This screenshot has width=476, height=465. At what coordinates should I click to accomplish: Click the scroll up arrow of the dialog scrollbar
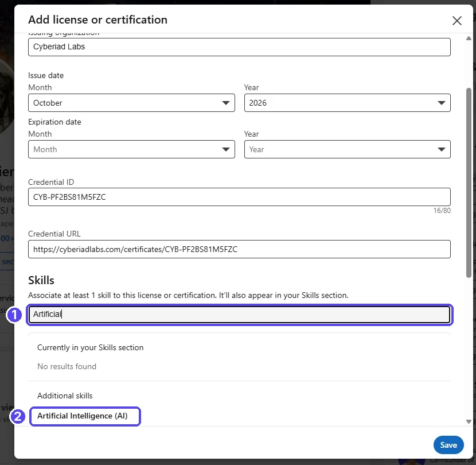coord(469,38)
